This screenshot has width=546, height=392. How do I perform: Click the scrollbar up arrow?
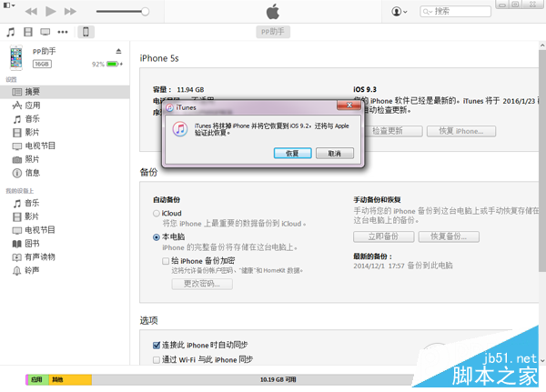click(x=542, y=45)
